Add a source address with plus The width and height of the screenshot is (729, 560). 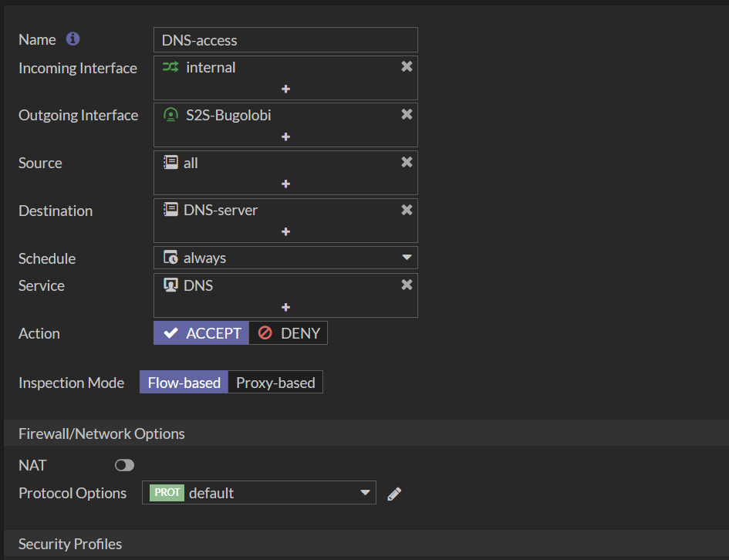[285, 184]
